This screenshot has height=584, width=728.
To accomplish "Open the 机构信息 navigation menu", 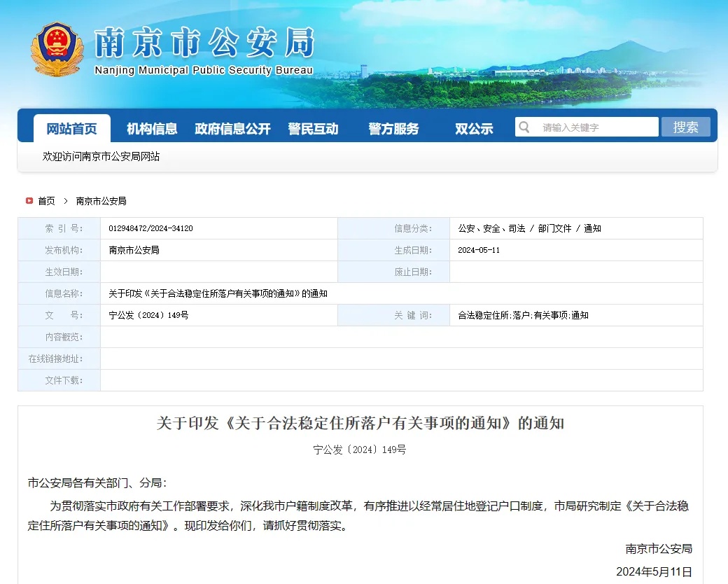I will coord(151,128).
